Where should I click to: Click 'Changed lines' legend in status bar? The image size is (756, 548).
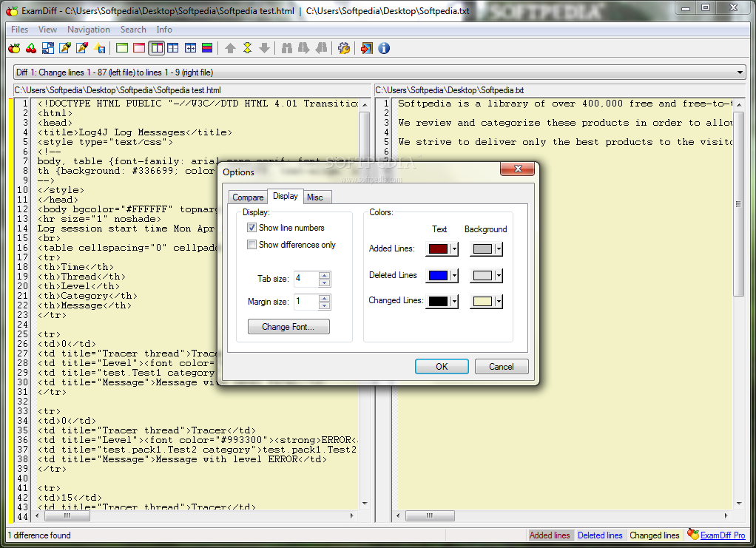coord(654,535)
